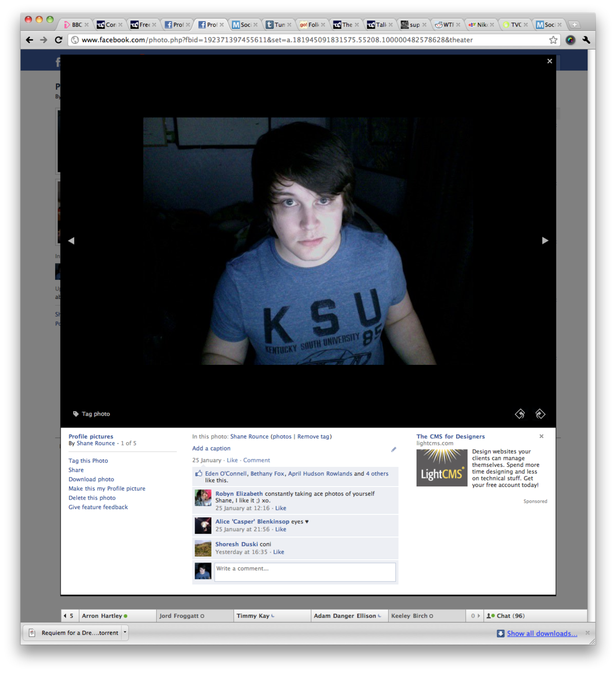Go to the previous photo arrow
Image resolution: width=616 pixels, height=673 pixels.
coord(71,240)
